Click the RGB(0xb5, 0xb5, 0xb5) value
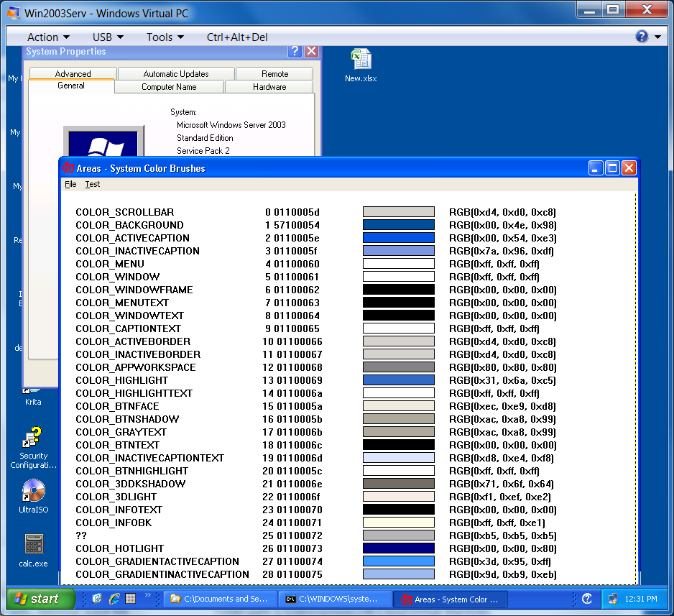The width and height of the screenshot is (674, 616). coord(502,535)
